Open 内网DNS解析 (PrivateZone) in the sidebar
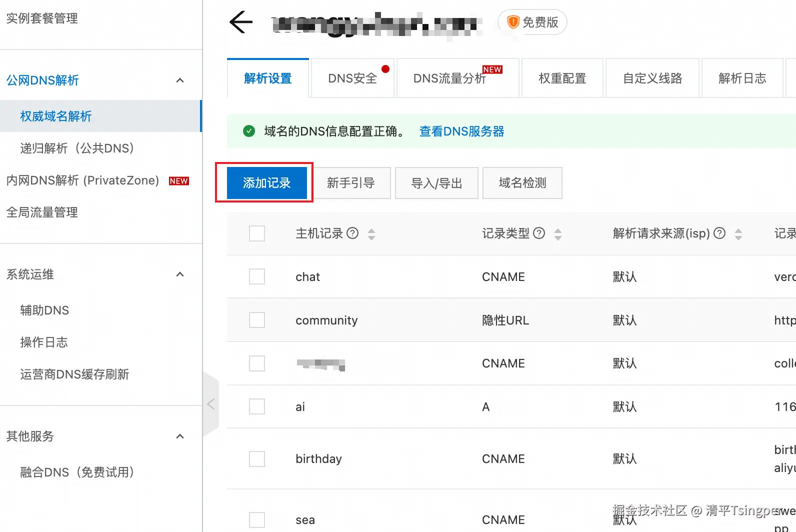796x532 pixels. [x=82, y=180]
